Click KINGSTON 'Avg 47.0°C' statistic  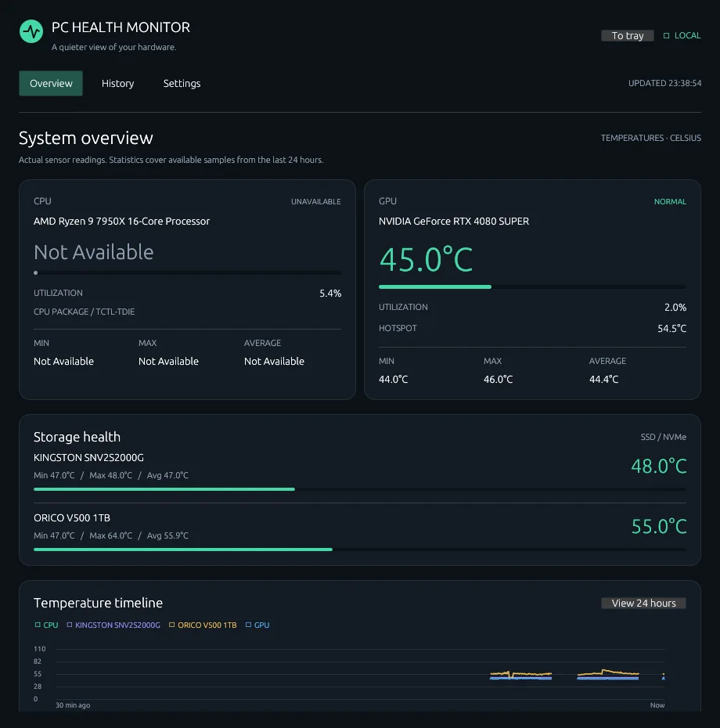pos(167,475)
